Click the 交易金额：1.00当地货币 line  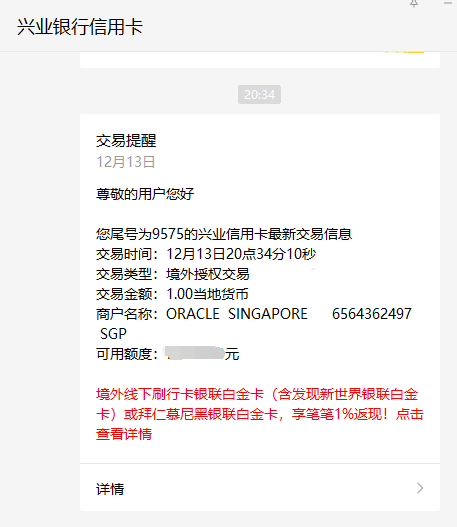pos(172,294)
